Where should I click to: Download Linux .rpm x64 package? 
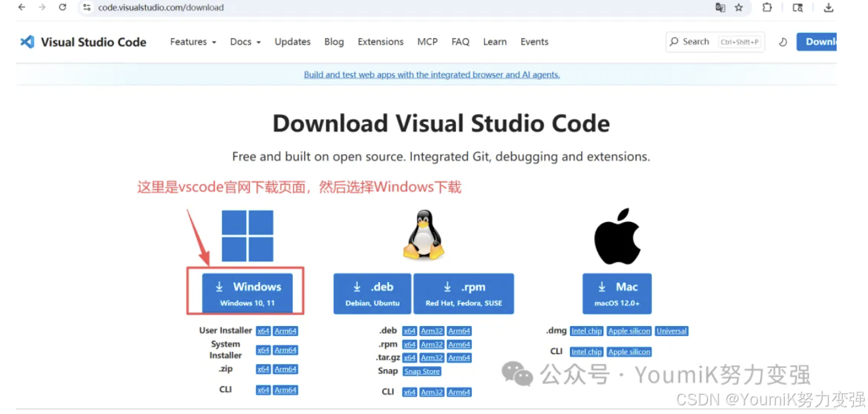point(410,345)
